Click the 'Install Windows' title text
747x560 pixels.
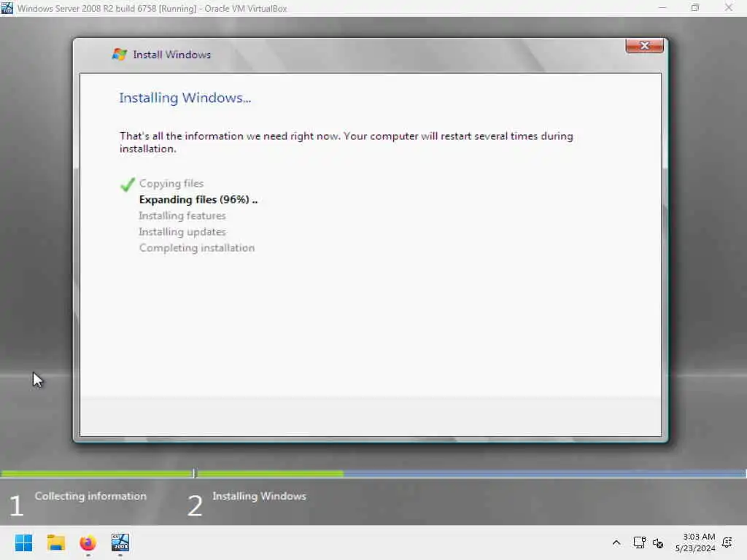(x=172, y=55)
